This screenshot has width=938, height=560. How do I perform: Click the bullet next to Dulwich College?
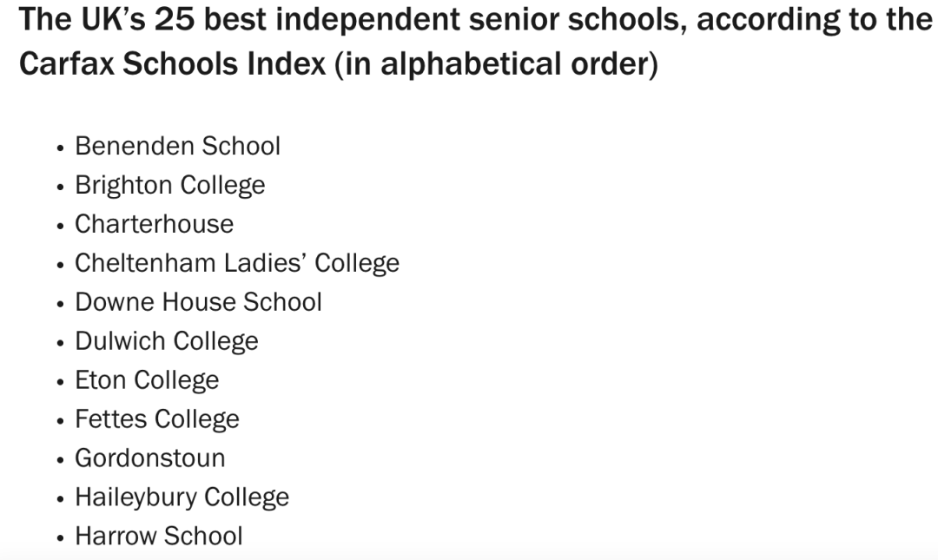pos(60,343)
